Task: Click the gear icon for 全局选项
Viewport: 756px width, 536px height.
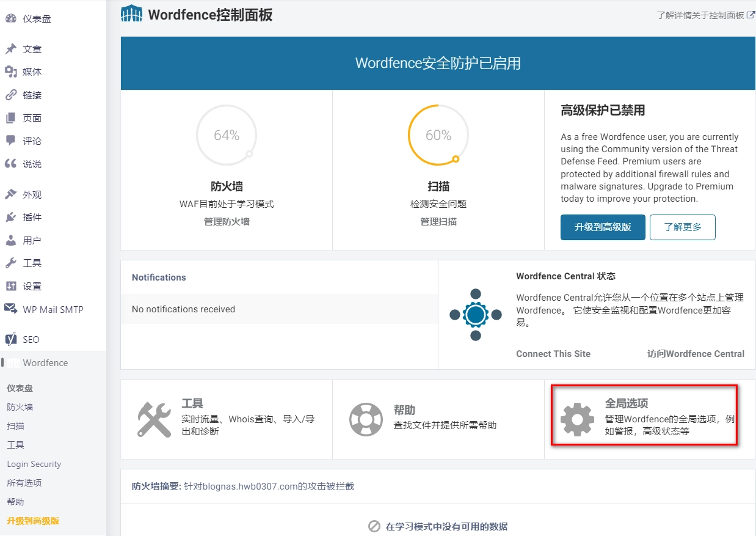Action: (x=577, y=419)
